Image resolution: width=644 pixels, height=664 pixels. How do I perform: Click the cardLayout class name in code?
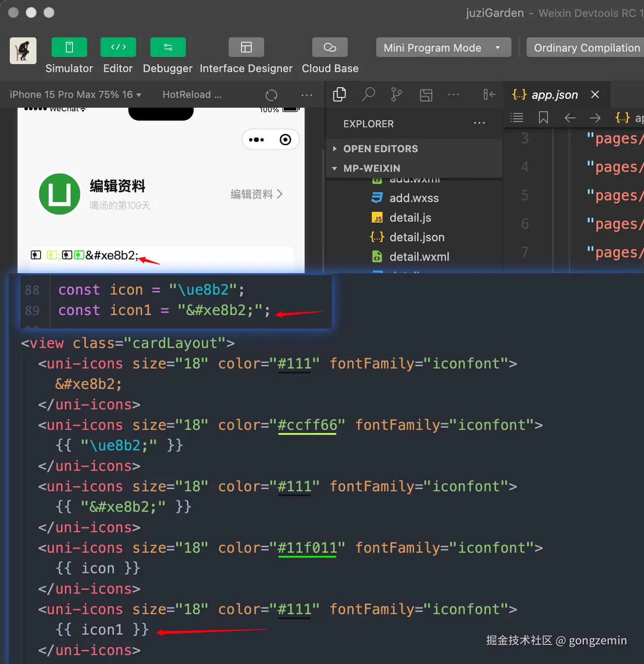(x=175, y=343)
